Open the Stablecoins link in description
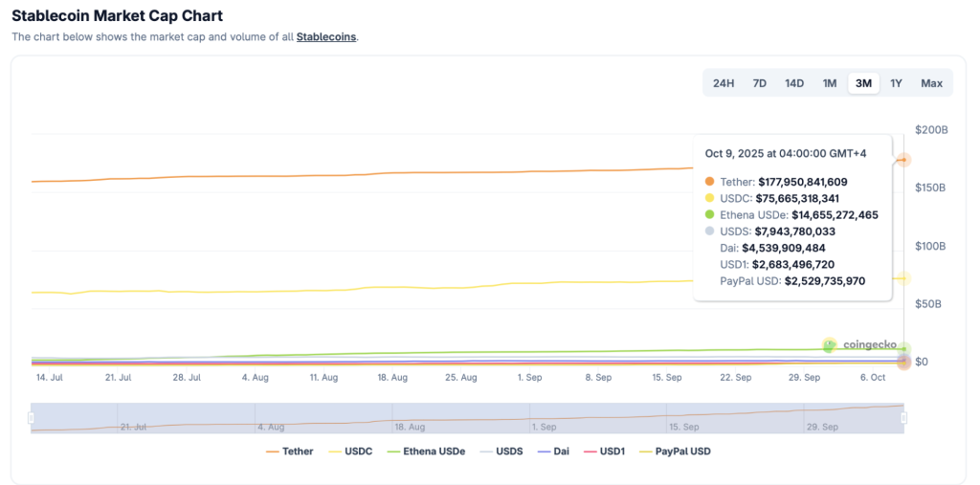 click(x=326, y=37)
